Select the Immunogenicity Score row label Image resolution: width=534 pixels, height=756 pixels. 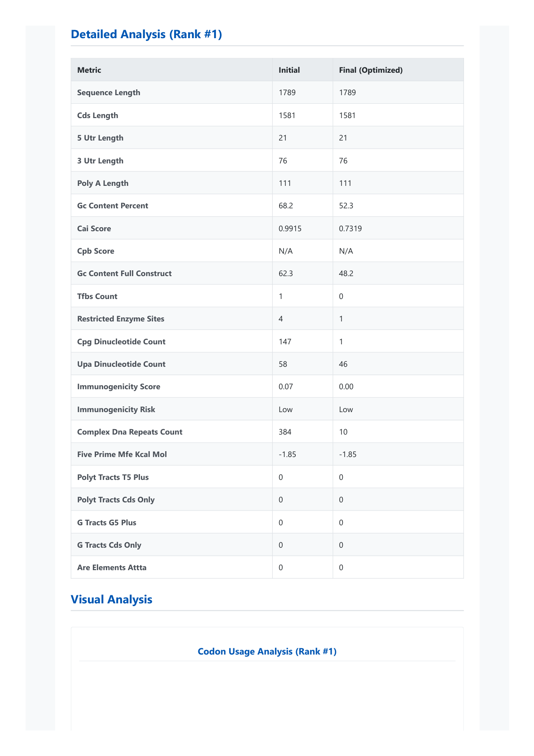(x=118, y=387)
